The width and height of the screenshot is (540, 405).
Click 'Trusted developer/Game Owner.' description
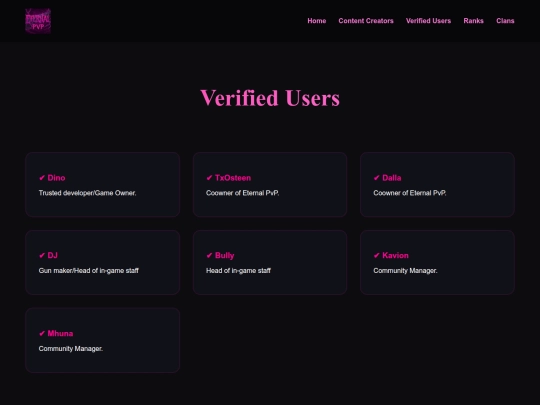87,193
